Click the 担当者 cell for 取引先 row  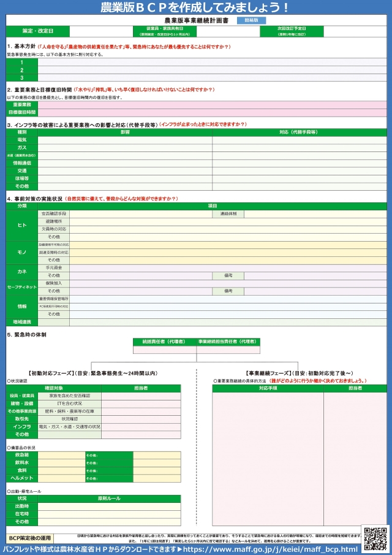click(141, 419)
